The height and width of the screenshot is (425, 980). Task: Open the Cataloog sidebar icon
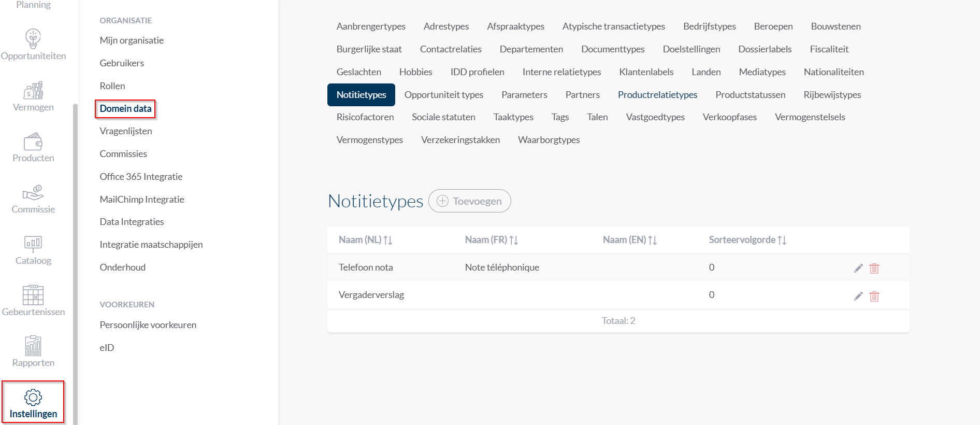coord(33,244)
